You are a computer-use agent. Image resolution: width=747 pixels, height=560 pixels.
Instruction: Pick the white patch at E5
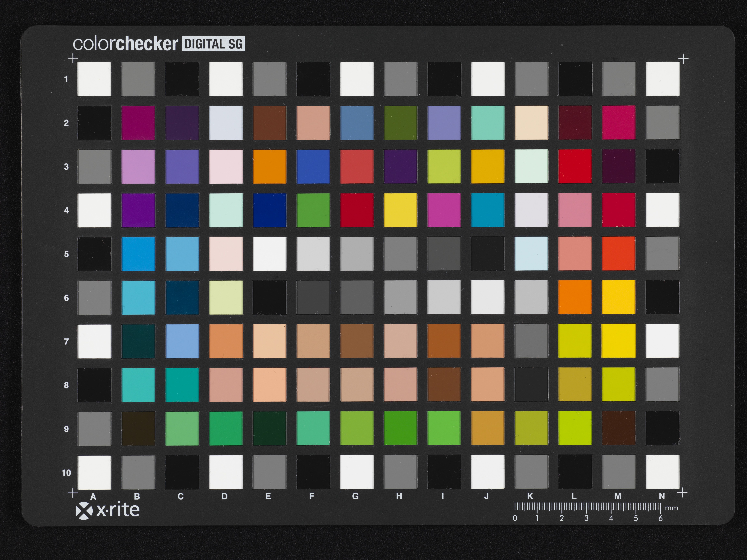pos(269,254)
